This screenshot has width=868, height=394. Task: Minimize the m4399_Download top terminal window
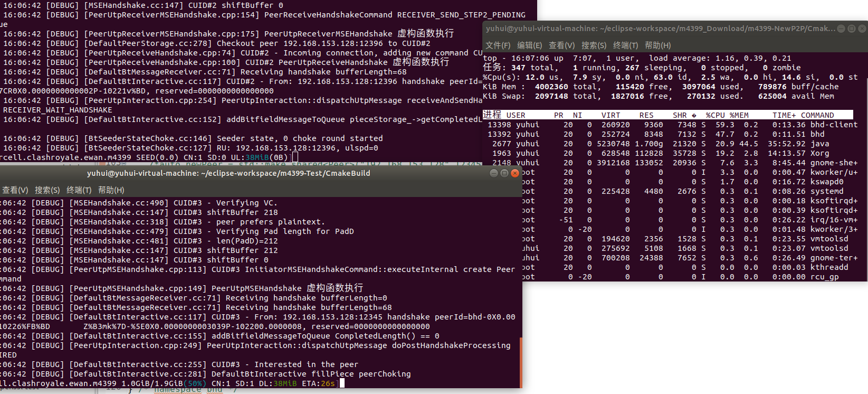841,29
